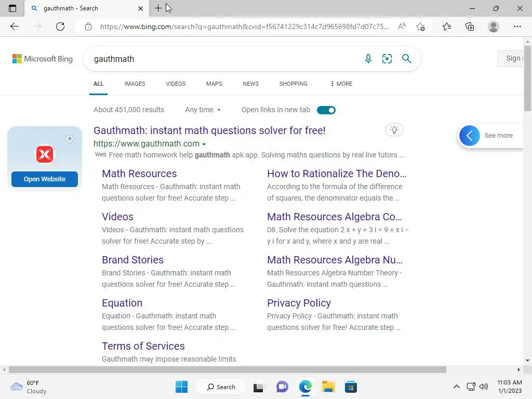Close the gauthmath - Search tab
This screenshot has width=532, height=399.
(140, 8)
